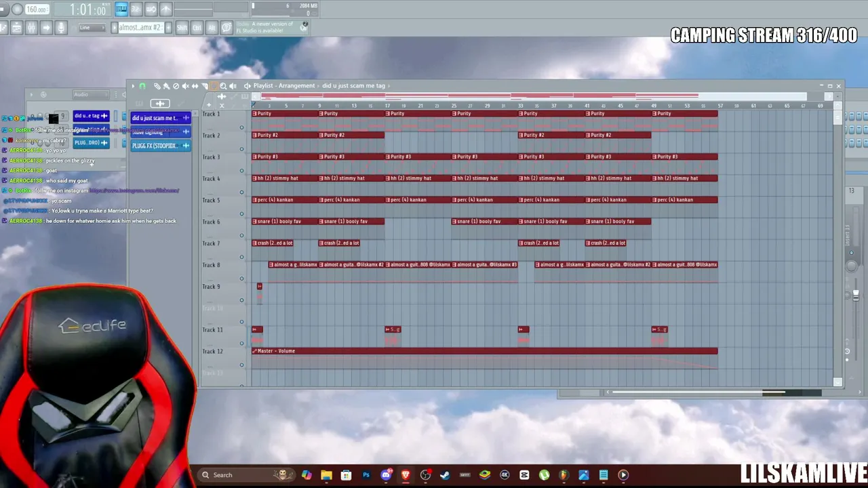Select the Playlist delete tool
Viewport: 868px width, 488px height.
(x=176, y=86)
